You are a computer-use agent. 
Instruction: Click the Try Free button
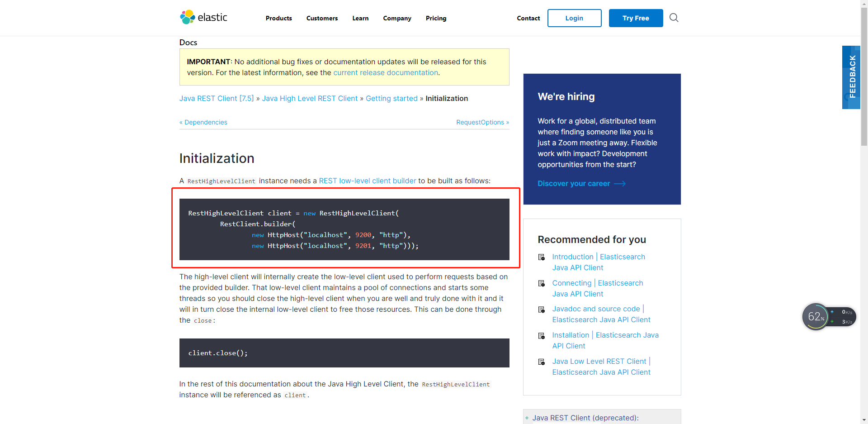[636, 18]
